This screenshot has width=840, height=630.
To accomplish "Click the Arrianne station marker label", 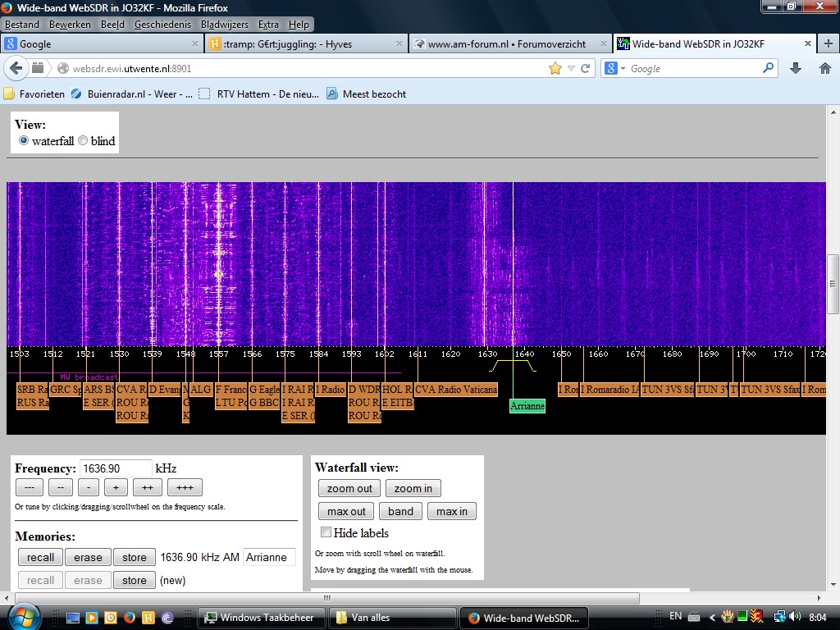I will [x=527, y=406].
